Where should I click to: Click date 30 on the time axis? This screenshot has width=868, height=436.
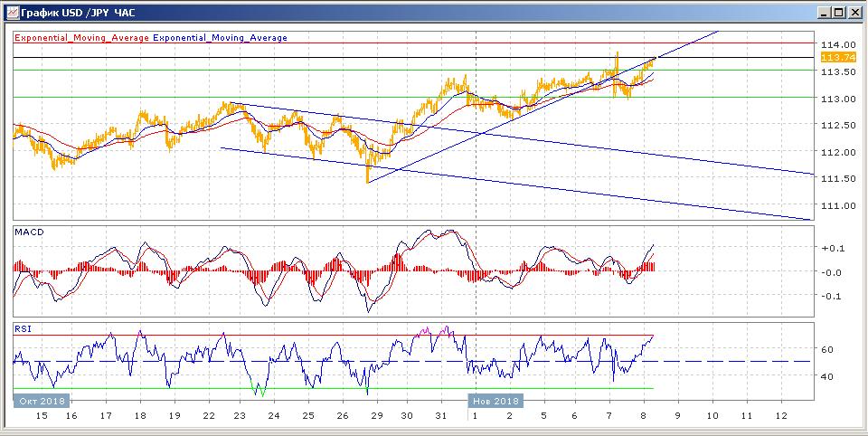point(407,416)
